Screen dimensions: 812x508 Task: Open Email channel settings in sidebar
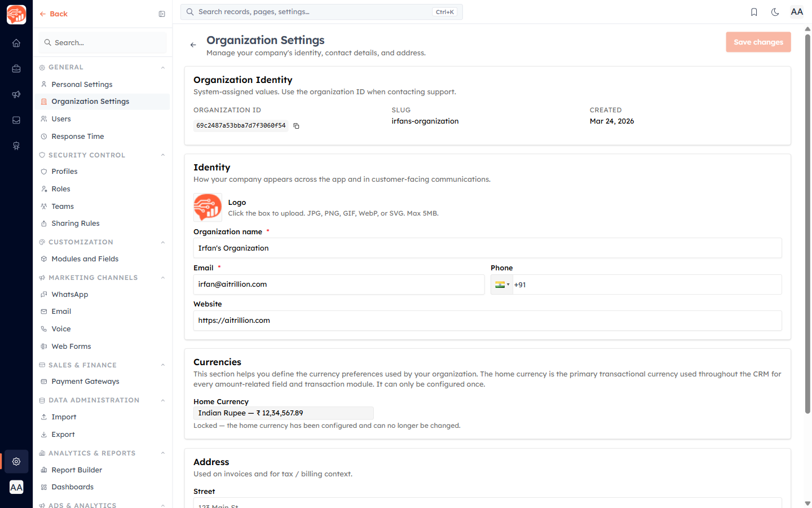pyautogui.click(x=103, y=312)
